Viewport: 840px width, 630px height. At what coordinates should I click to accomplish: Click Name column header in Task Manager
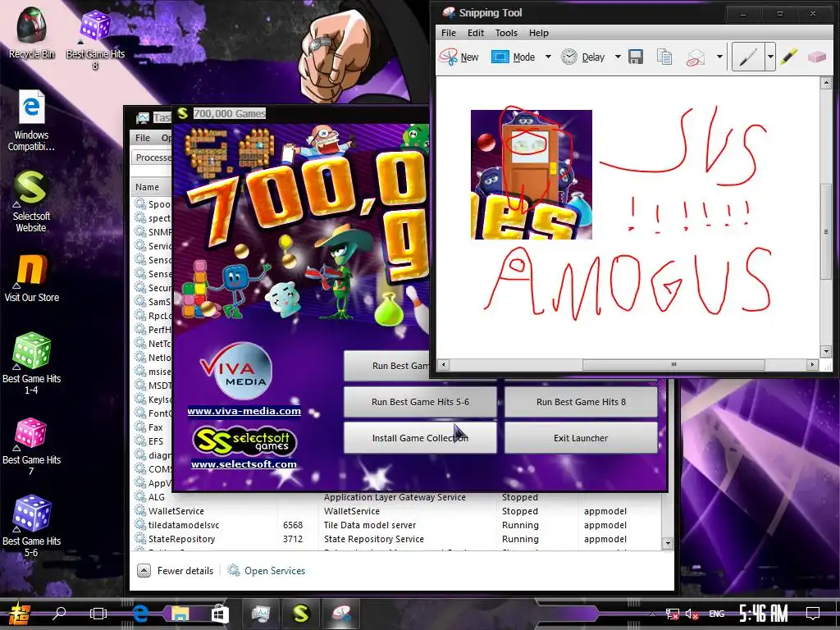point(150,187)
